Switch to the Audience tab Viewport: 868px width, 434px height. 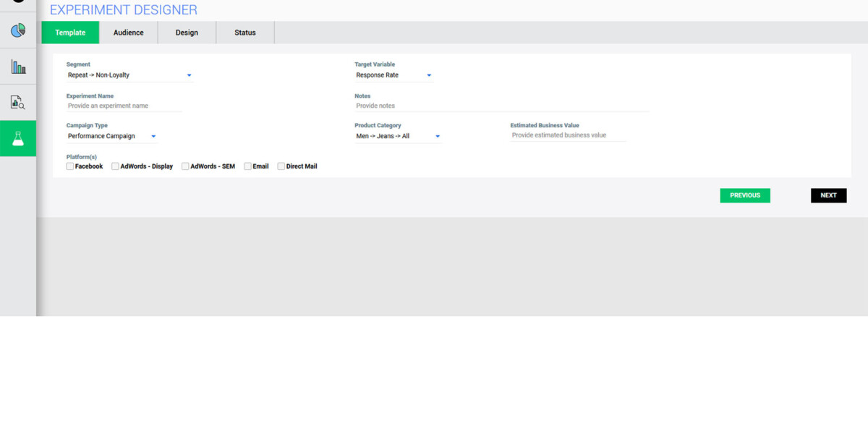click(129, 33)
